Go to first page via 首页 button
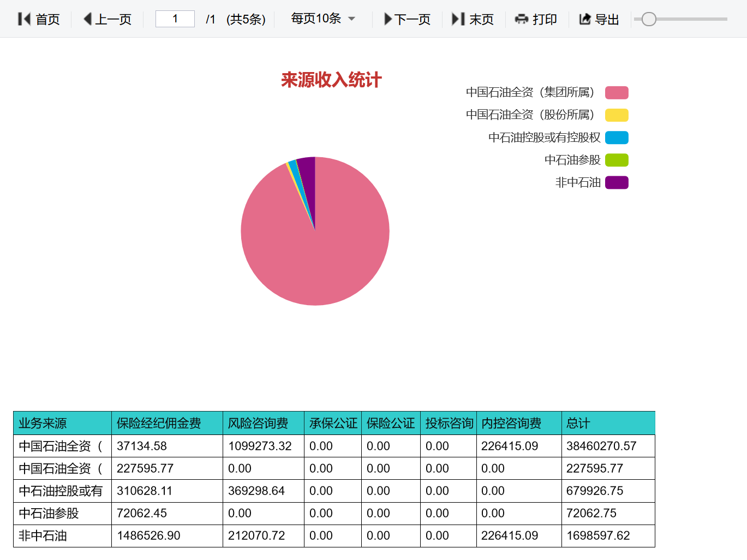The width and height of the screenshot is (747, 560). click(x=39, y=19)
